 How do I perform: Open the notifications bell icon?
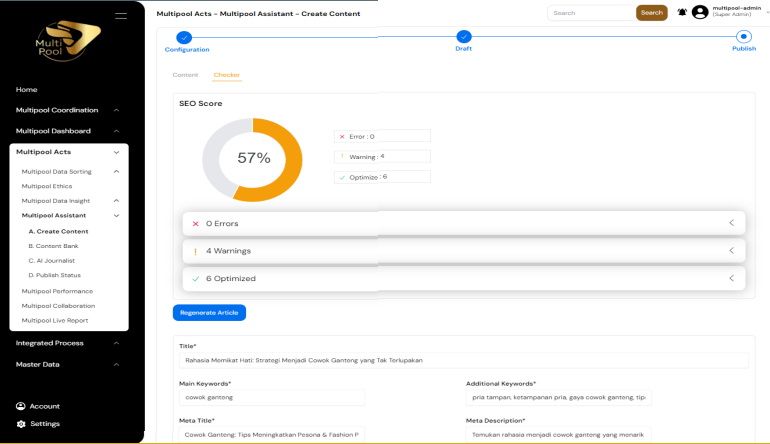[682, 12]
